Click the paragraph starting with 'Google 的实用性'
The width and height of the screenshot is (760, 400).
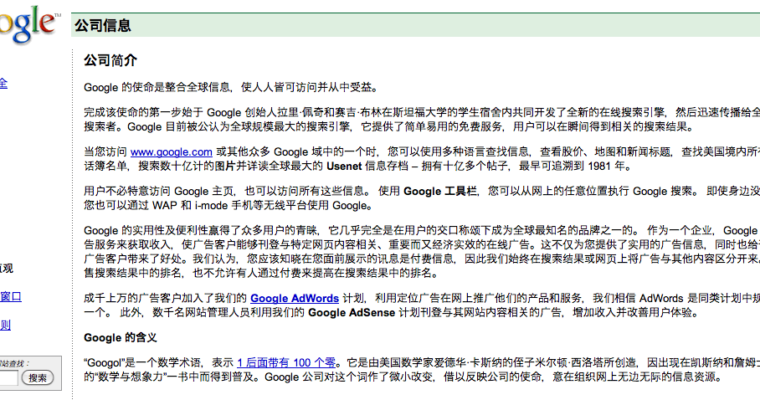[x=422, y=252]
